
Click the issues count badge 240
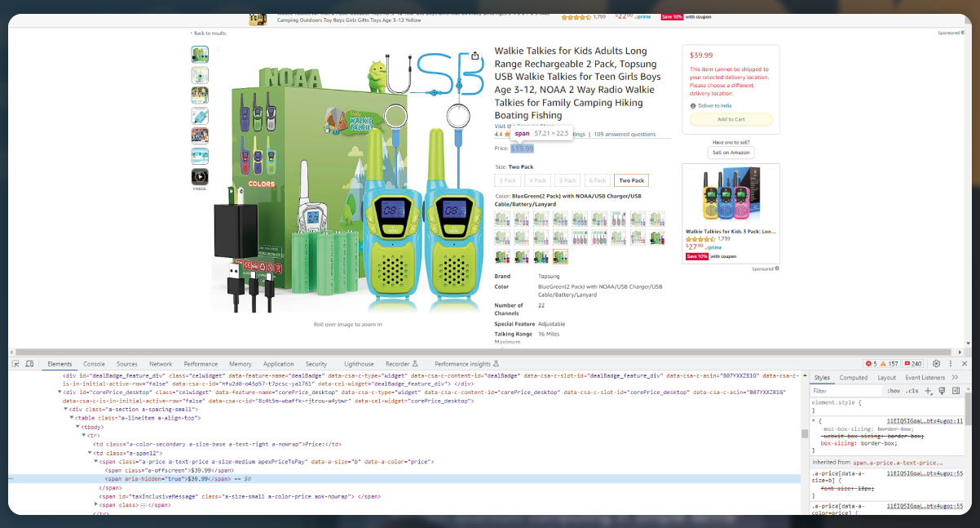coord(913,364)
